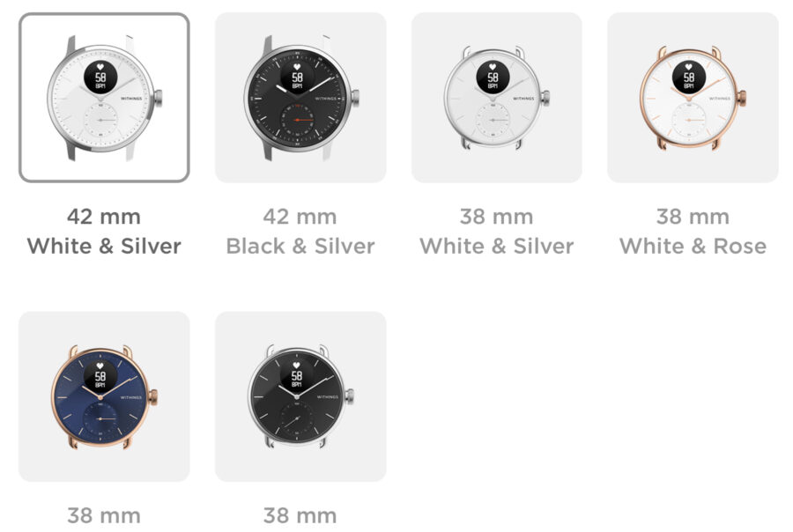793x532 pixels.
Task: Click the 42 mm White & Silver label
Action: pos(104,232)
